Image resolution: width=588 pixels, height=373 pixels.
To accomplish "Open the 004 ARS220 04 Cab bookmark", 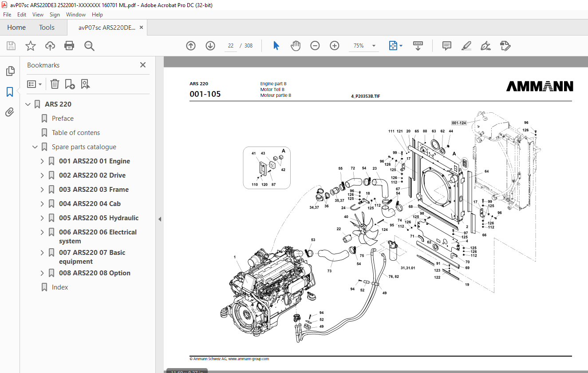I will (90, 204).
